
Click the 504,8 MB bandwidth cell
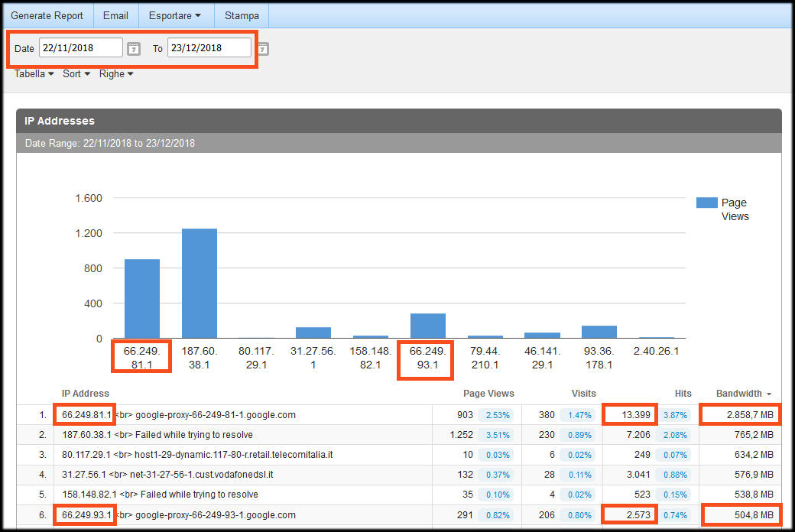754,514
